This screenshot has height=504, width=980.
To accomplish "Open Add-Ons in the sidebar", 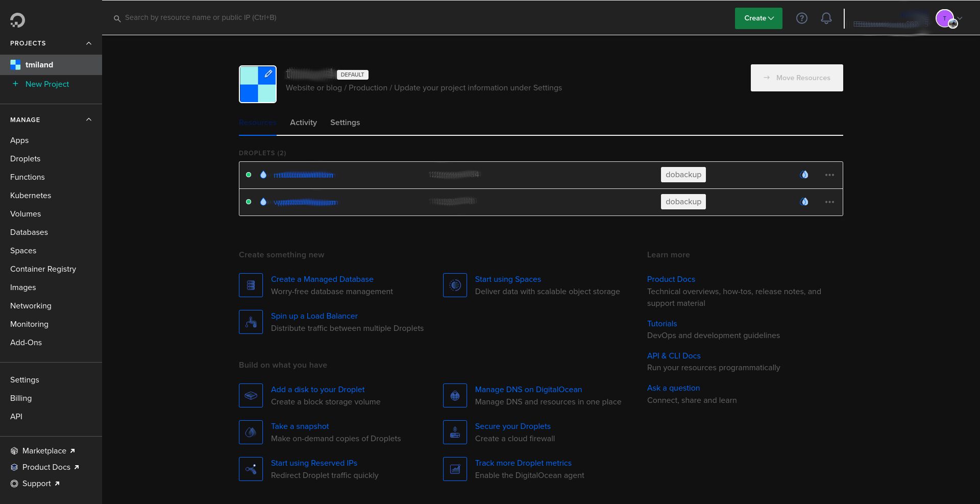I will [x=26, y=343].
